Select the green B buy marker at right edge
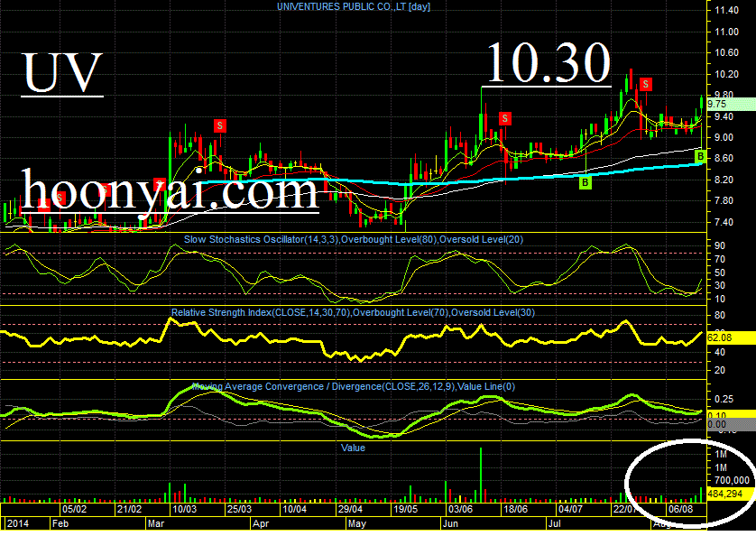 700,156
